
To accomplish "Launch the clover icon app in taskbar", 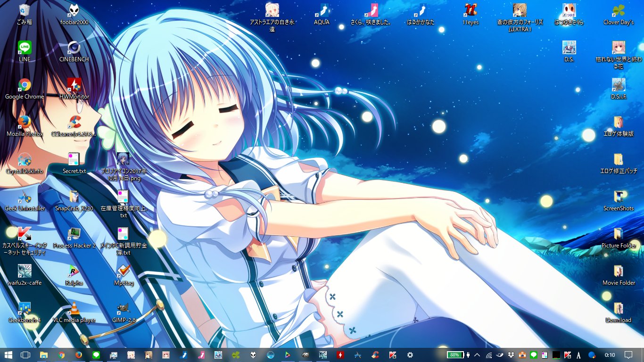I will 236,354.
